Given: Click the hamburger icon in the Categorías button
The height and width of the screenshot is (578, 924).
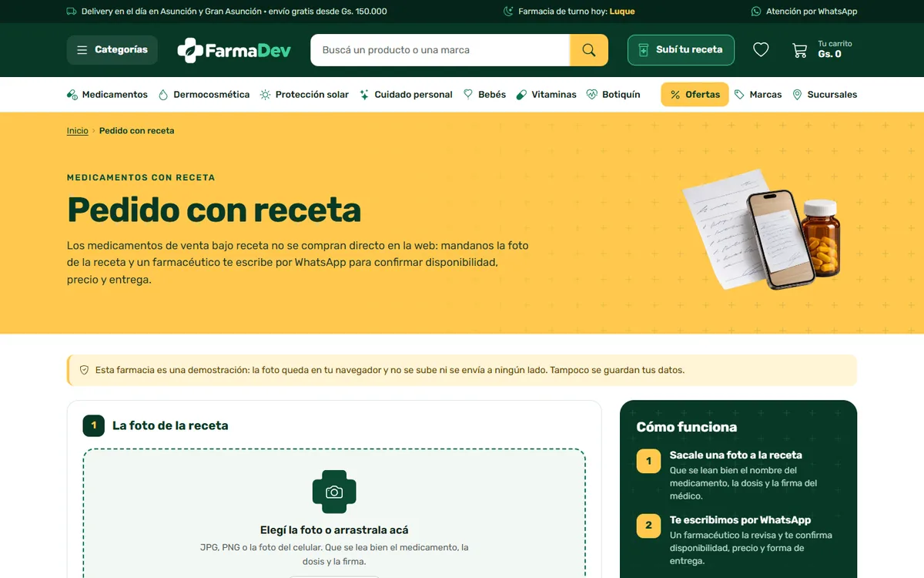Looking at the screenshot, I should tap(82, 50).
